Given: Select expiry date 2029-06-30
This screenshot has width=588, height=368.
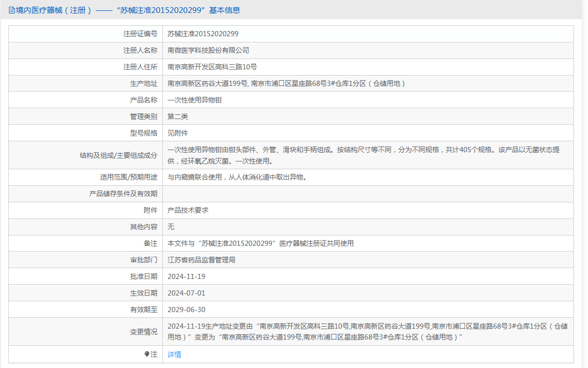Looking at the screenshot, I should [x=186, y=310].
